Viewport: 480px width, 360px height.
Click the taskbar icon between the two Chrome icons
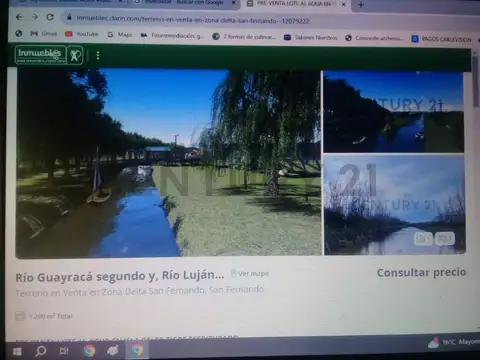click(x=113, y=350)
